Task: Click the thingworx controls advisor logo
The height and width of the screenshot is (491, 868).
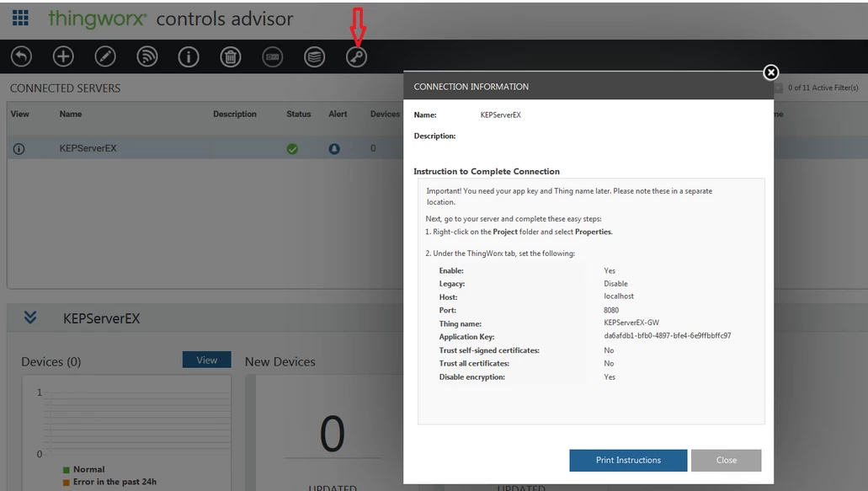Action: coord(171,19)
